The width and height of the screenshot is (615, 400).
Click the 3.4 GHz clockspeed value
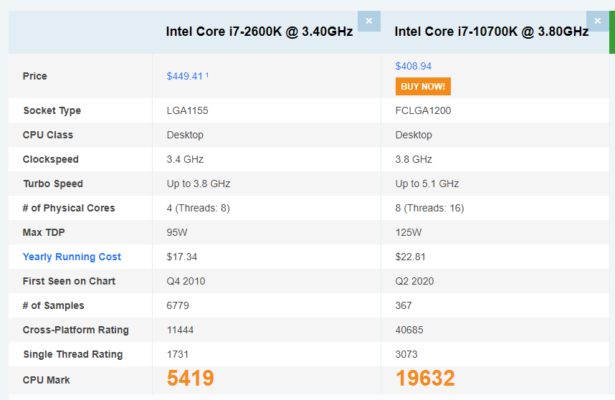click(x=185, y=159)
